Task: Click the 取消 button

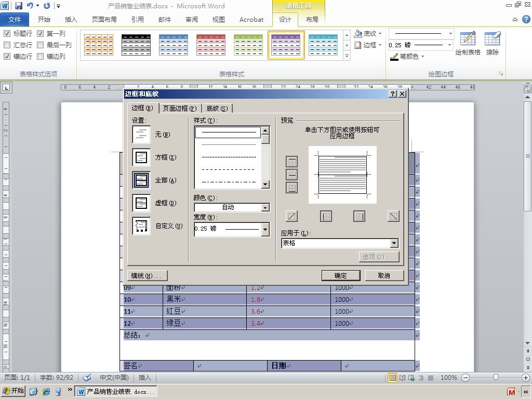Action: pos(384,275)
